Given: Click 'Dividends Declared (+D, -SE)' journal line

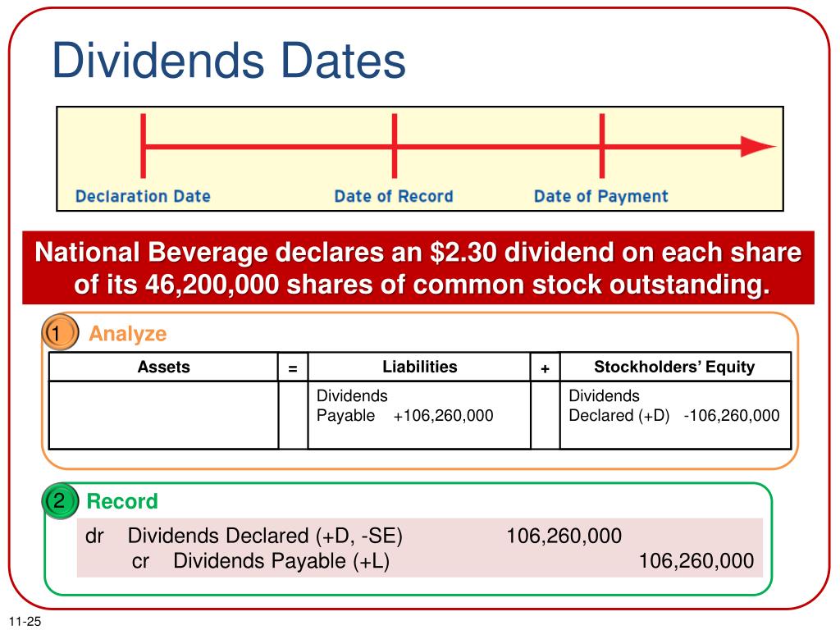Looking at the screenshot, I should pyautogui.click(x=265, y=536).
